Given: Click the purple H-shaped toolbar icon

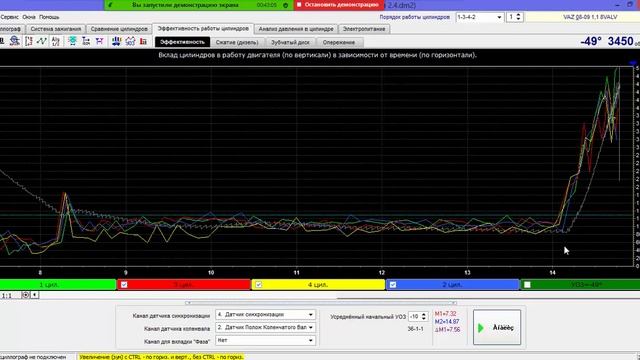Looking at the screenshot, I should point(99,41).
